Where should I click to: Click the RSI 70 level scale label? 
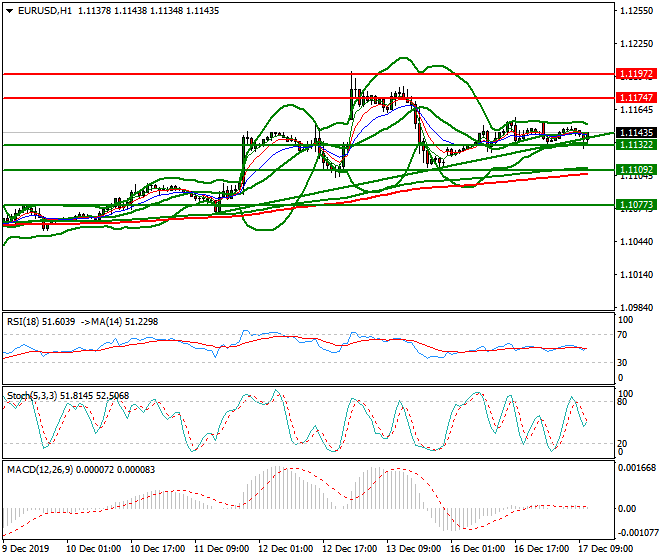[623, 335]
